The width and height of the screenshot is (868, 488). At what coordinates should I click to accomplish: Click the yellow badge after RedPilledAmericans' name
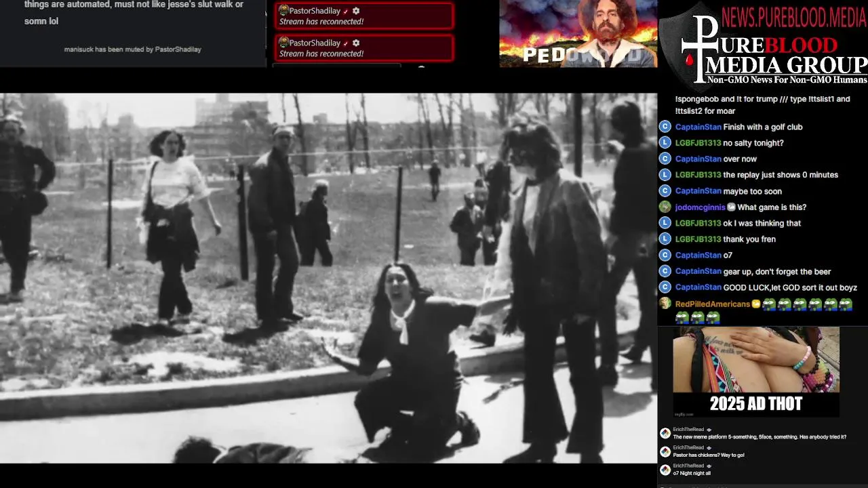(x=756, y=304)
